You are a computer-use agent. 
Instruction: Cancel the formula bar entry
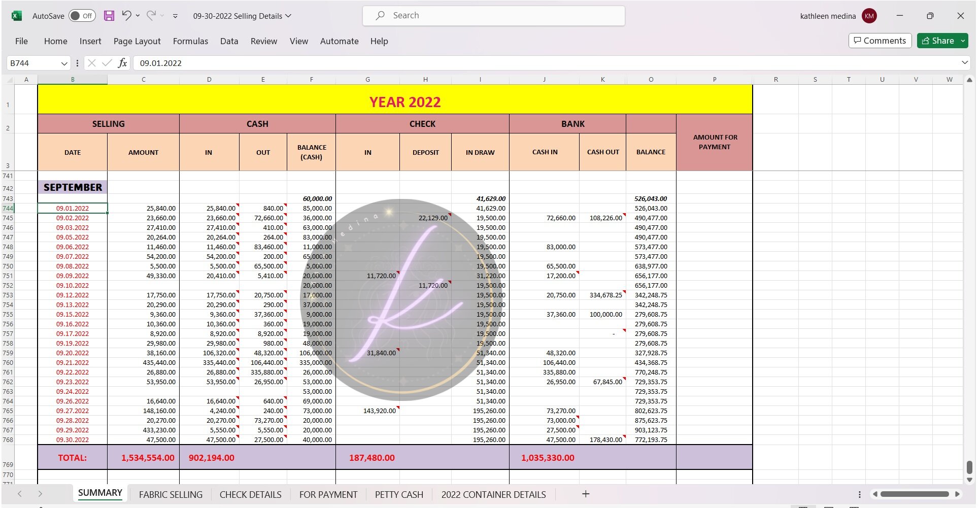click(x=92, y=63)
